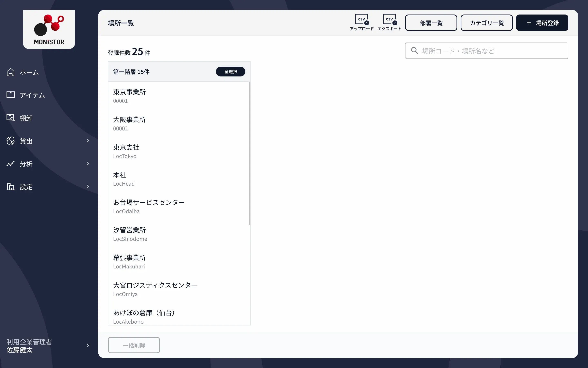The height and width of the screenshot is (368, 588).
Task: Open the ホーム menu item
Action: tap(49, 72)
